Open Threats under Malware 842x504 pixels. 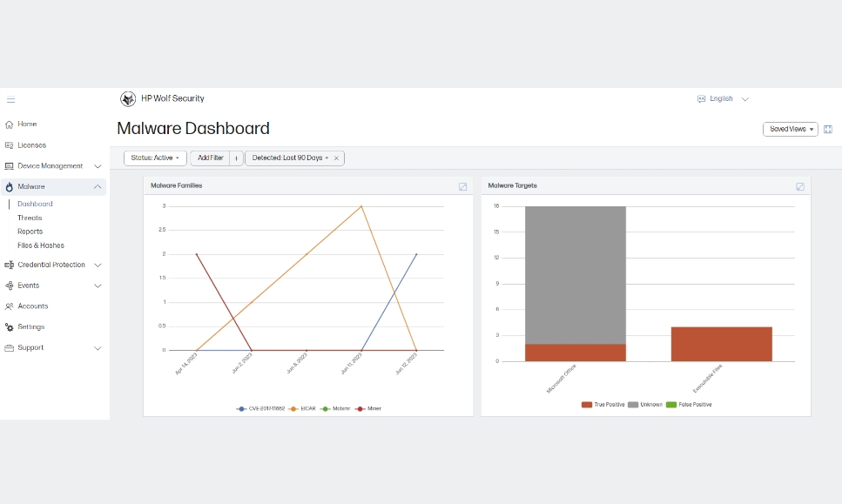pyautogui.click(x=30, y=218)
